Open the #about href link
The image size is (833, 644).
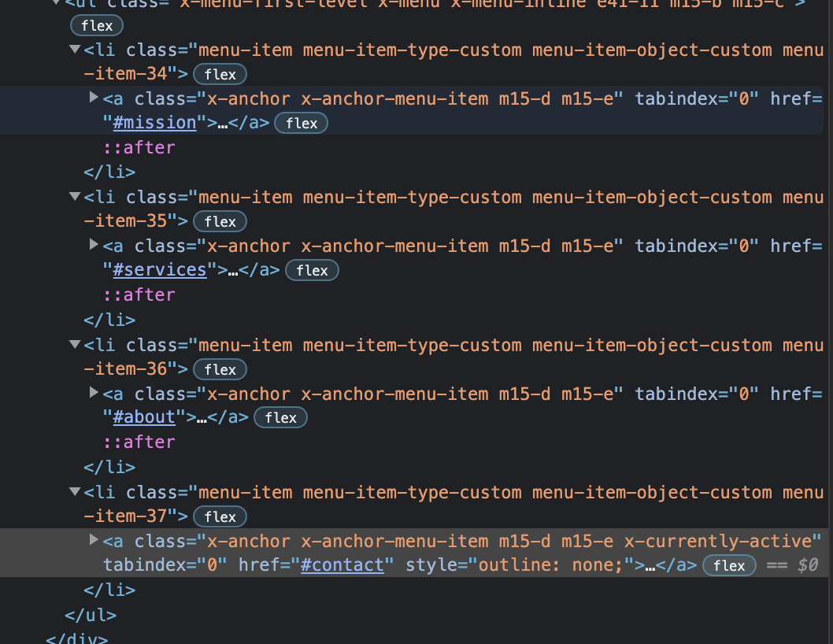pyautogui.click(x=143, y=417)
